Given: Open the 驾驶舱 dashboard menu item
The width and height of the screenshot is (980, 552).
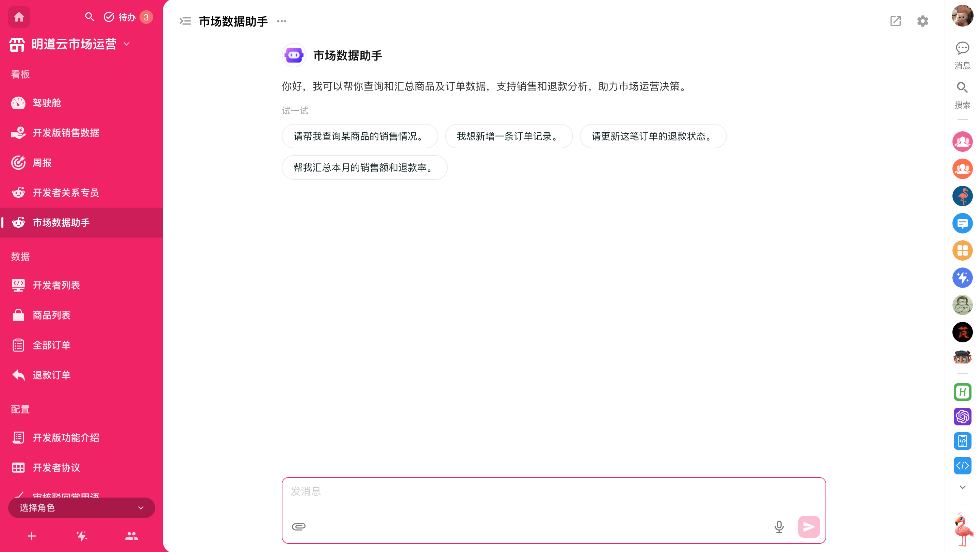Looking at the screenshot, I should pos(47,103).
